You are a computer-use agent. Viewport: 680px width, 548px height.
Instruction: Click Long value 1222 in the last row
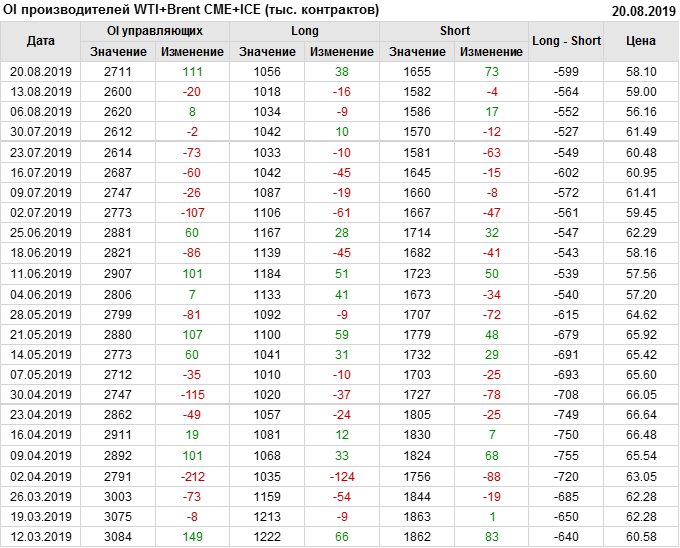coord(267,538)
